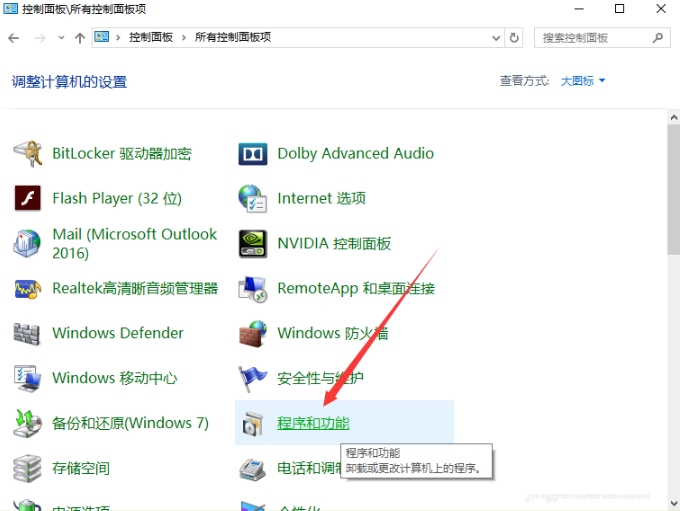Open the NVIDIA 控制面板 link
Viewport: 680px width, 511px height.
click(334, 243)
